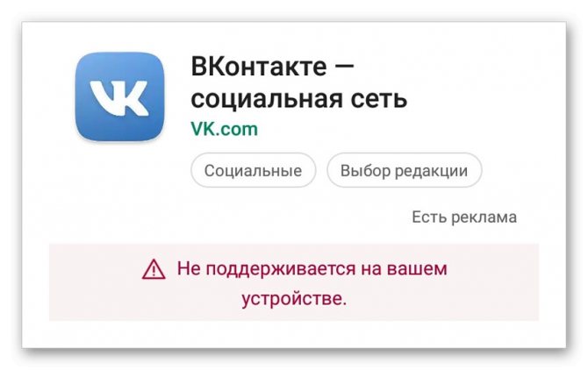Click the red warning triangle icon
The image size is (588, 370).
154,270
